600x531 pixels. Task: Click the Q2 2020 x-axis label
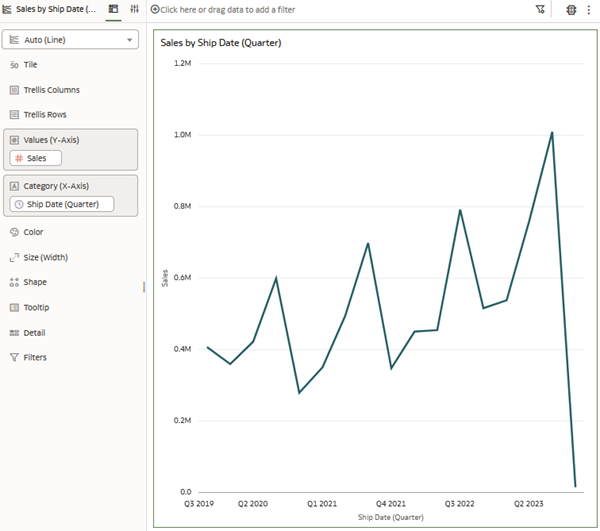[253, 504]
